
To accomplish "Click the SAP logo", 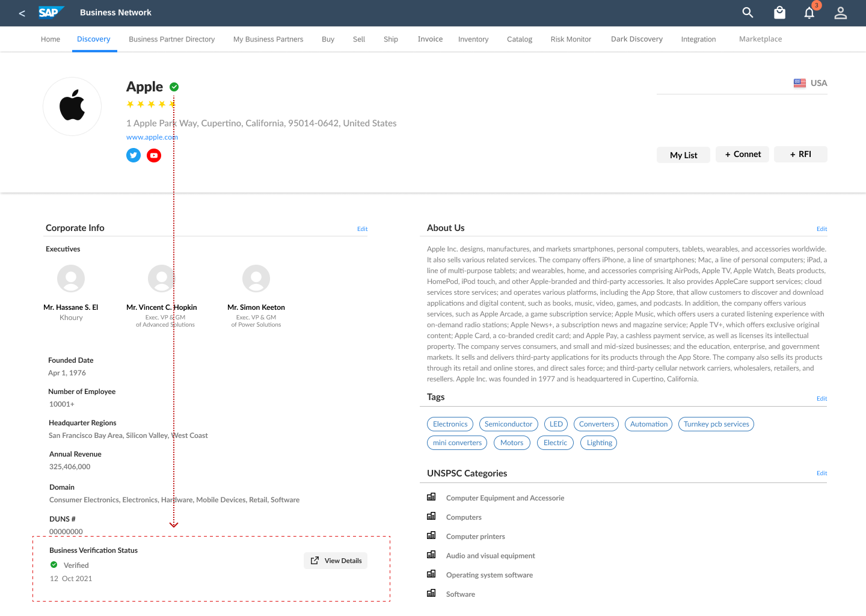I will [51, 13].
